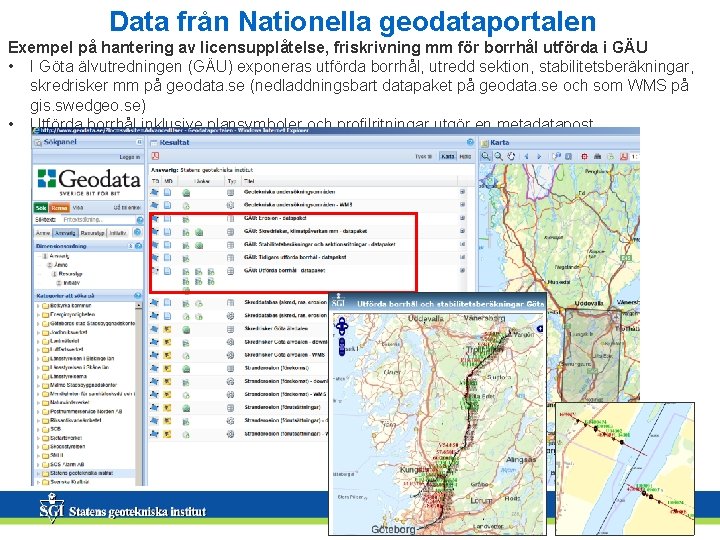The width and height of the screenshot is (720, 540).
Task: Select the Karta tab in Resultat toolbar
Action: click(447, 157)
